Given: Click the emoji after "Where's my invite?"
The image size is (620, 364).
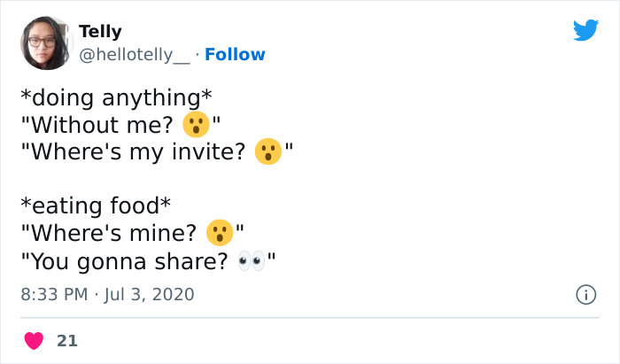Looking at the screenshot, I should pyautogui.click(x=267, y=152).
